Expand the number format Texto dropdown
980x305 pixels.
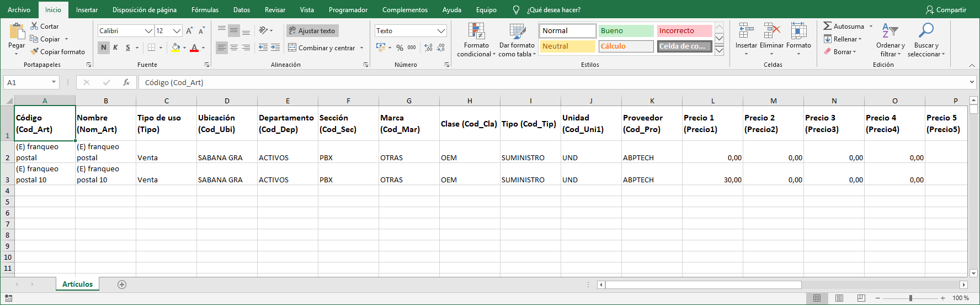point(441,31)
